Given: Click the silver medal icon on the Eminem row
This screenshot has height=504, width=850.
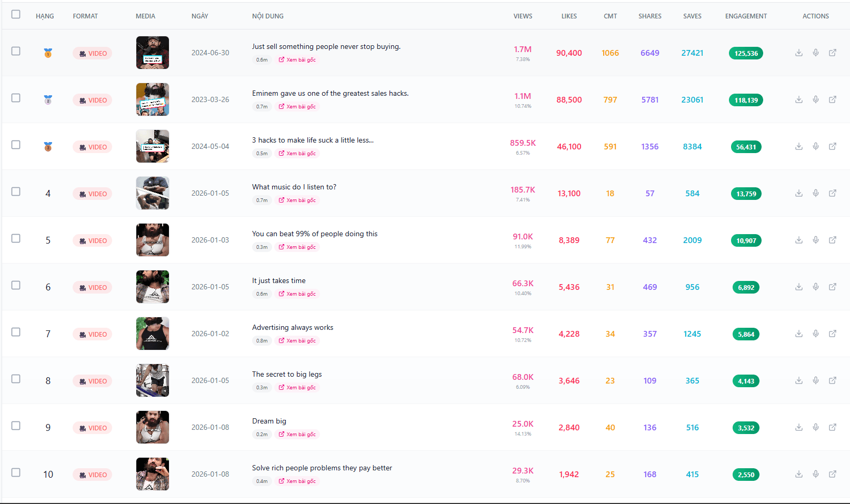Looking at the screenshot, I should coord(48,99).
